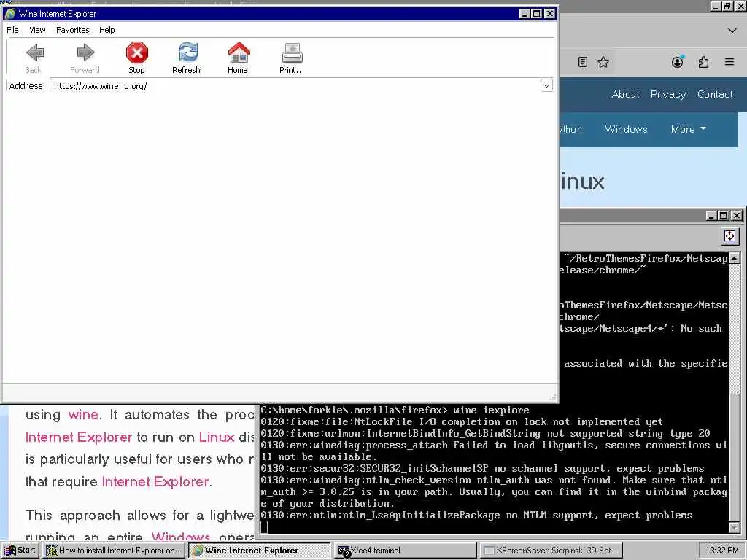Bookmark the page with the Firefox star icon

[603, 62]
